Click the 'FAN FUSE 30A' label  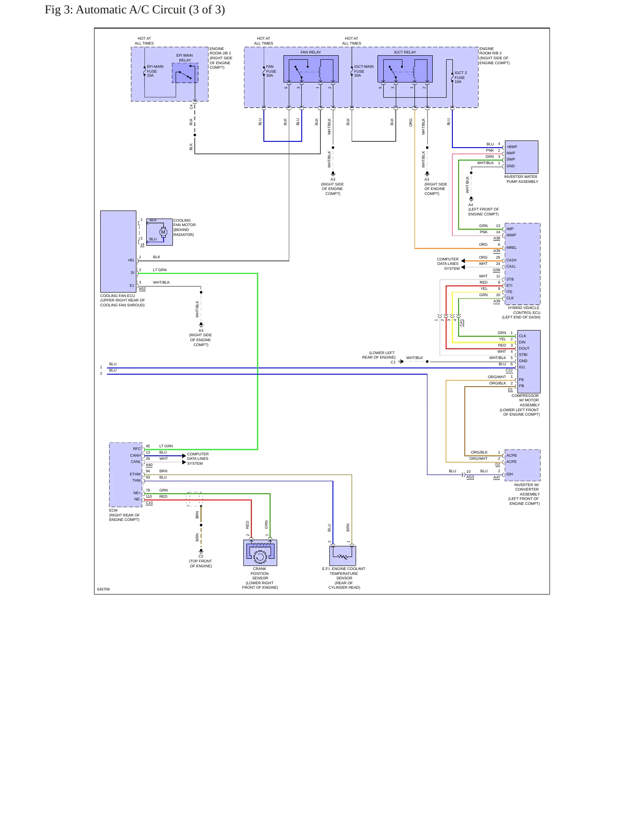coord(271,71)
